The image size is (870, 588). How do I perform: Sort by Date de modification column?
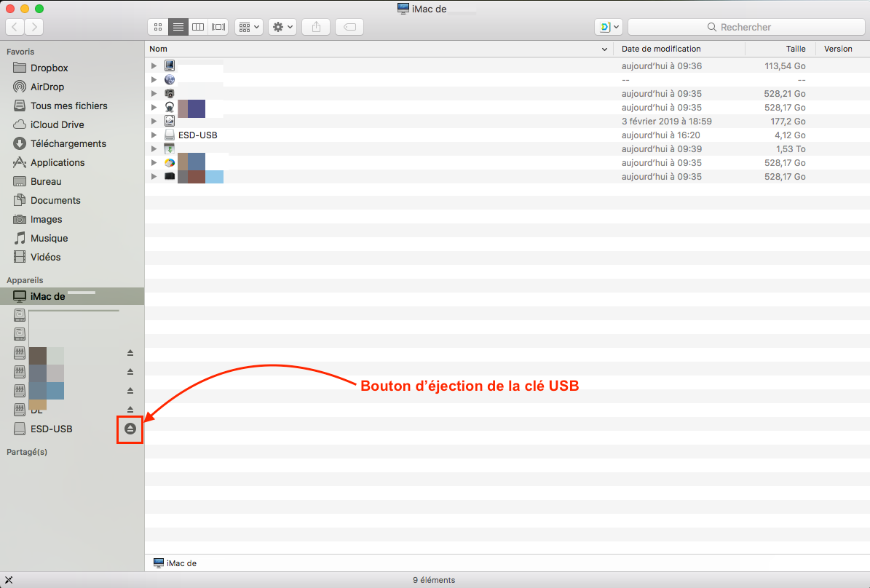point(661,49)
